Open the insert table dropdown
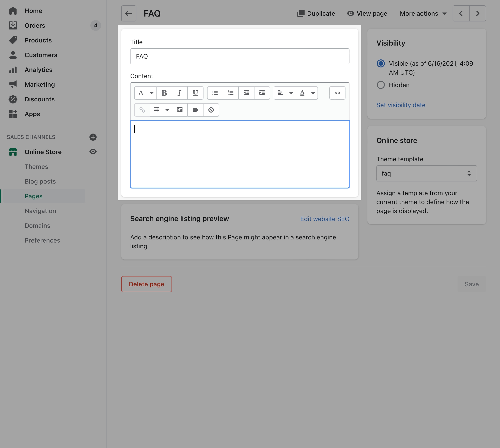 point(161,110)
